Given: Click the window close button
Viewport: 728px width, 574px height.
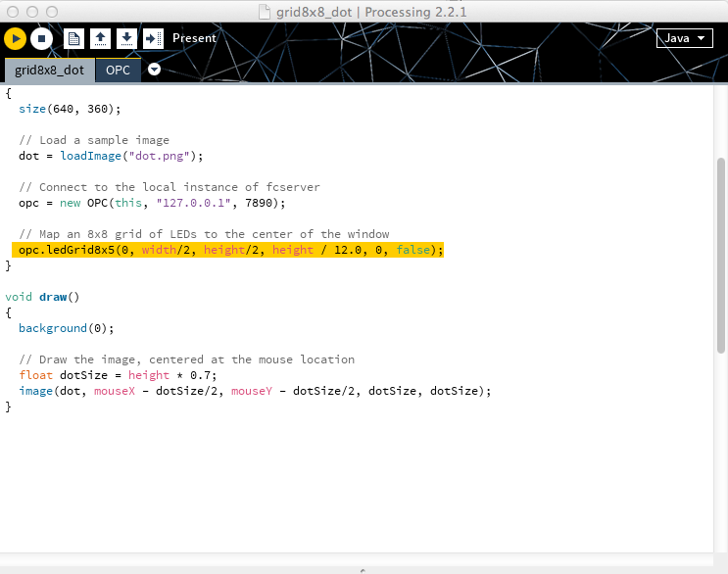Looking at the screenshot, I should (13, 12).
